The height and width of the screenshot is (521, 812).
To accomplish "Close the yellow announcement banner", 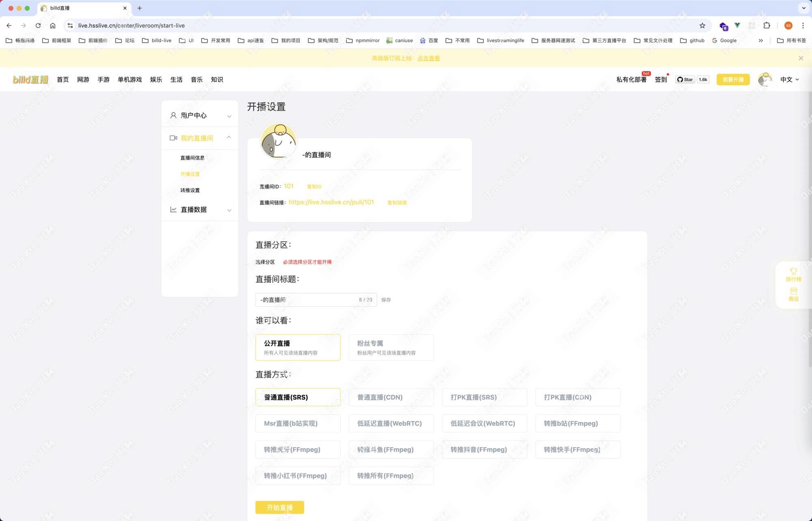I will [801, 58].
